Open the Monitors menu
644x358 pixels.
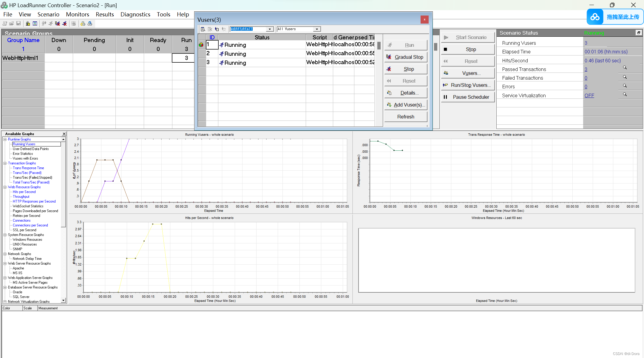coord(78,14)
